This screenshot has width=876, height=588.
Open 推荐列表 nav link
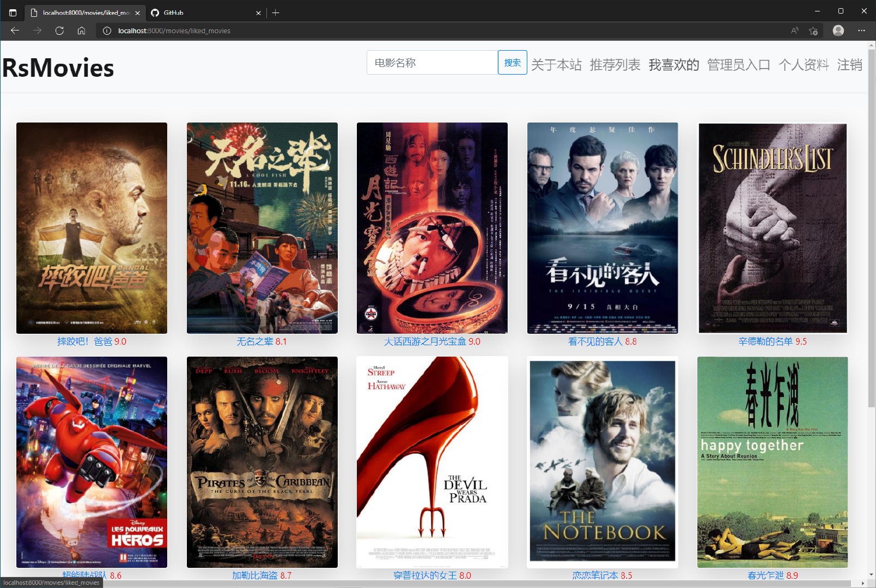[x=615, y=65]
